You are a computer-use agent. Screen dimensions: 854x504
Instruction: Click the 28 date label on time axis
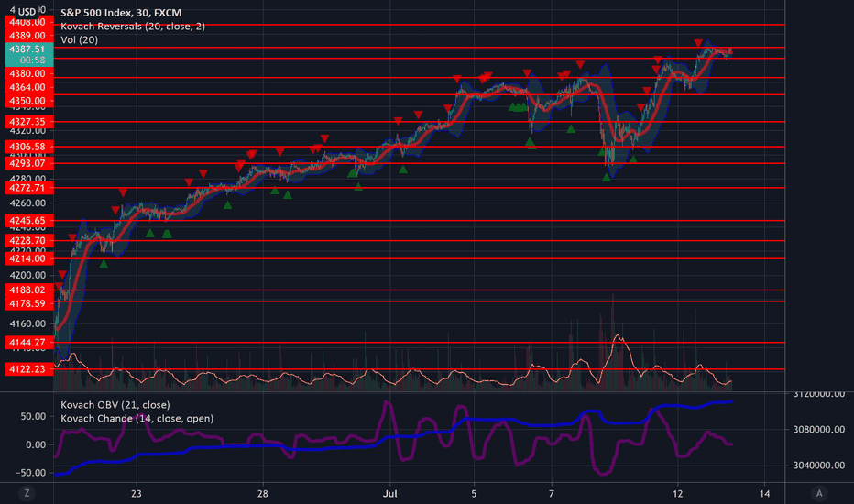point(262,494)
